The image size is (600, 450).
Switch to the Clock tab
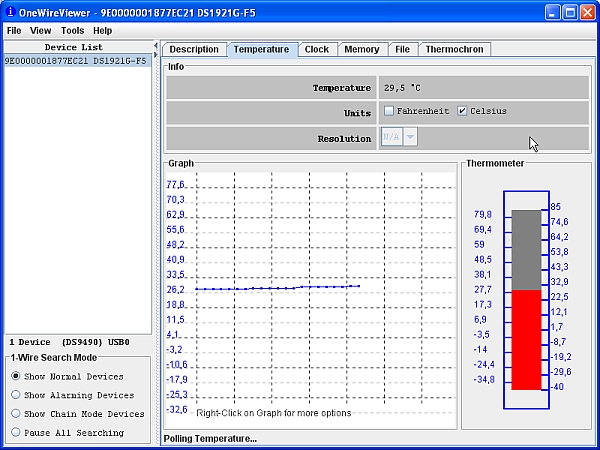pyautogui.click(x=317, y=49)
